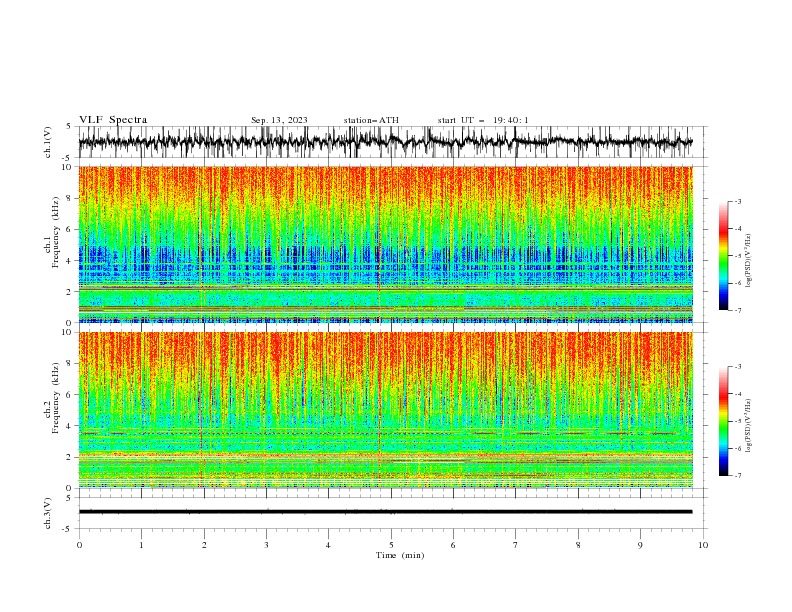Click the "5" tick on the Time axis
Image resolution: width=792 pixels, height=612 pixels.
click(x=391, y=545)
